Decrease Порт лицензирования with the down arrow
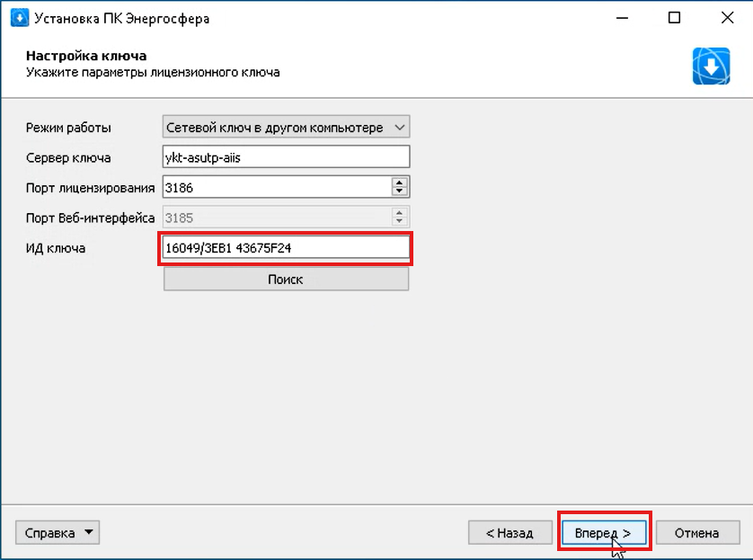 400,192
